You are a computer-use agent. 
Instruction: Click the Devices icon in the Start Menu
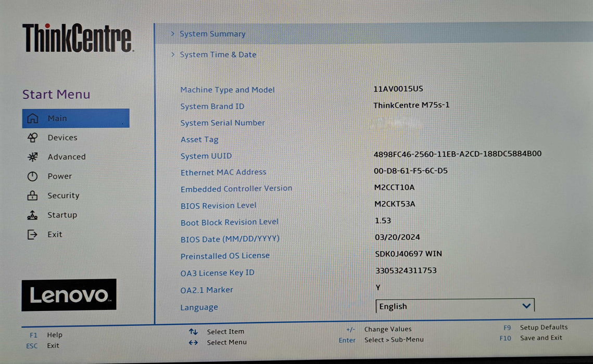pos(32,137)
